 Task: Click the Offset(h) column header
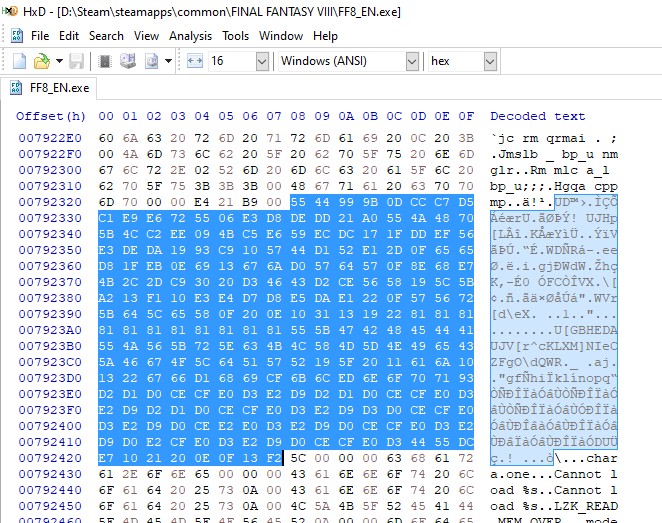51,116
